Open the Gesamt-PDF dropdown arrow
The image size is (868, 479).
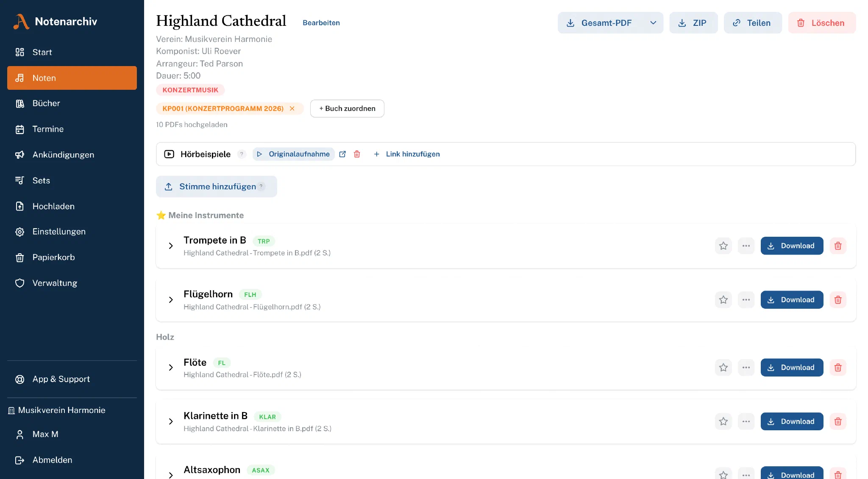click(653, 23)
